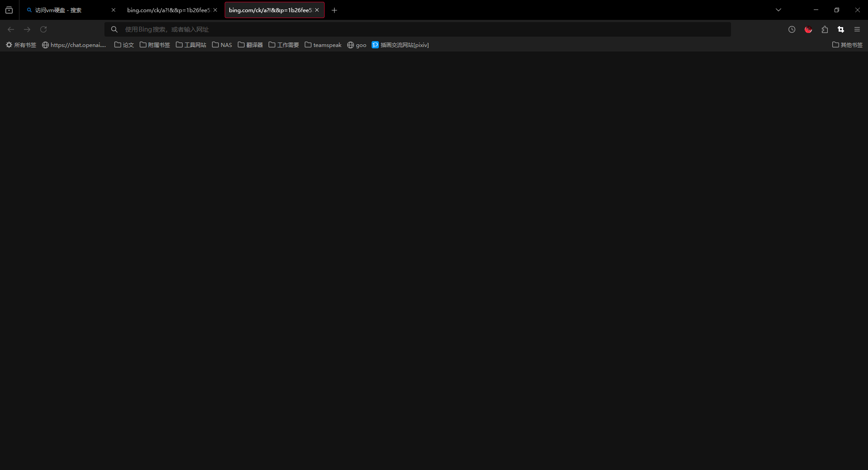
Task: Open the 工具网站 bookmark folder
Action: pos(191,45)
